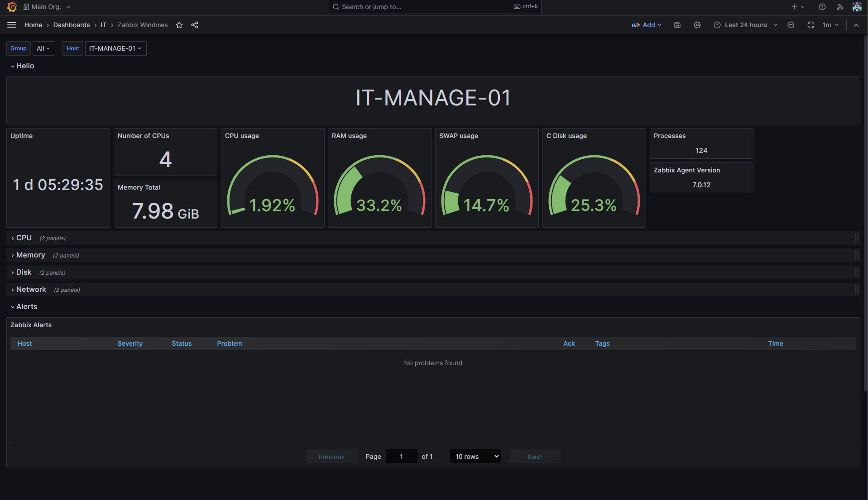Sort alerts by Ack column
This screenshot has height=500, width=868.
(569, 343)
